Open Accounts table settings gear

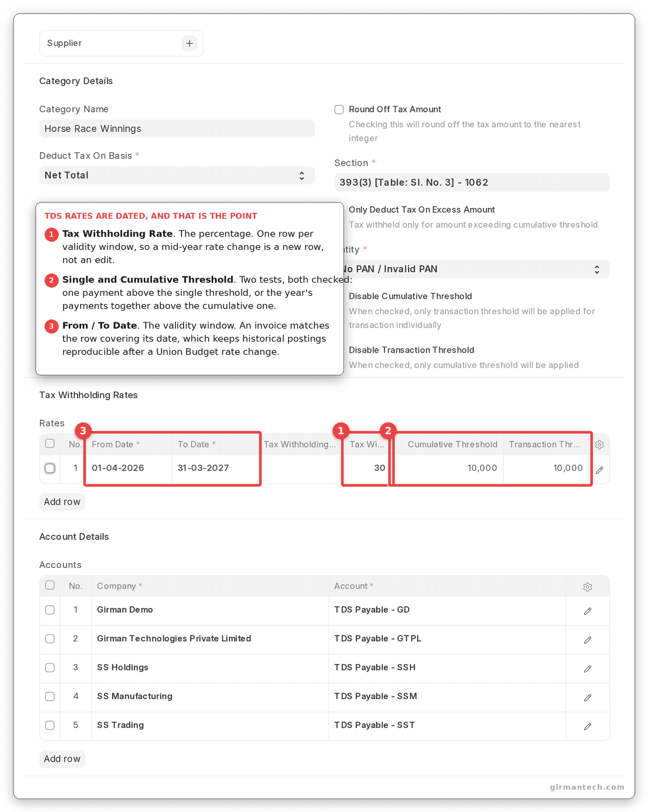tap(588, 587)
